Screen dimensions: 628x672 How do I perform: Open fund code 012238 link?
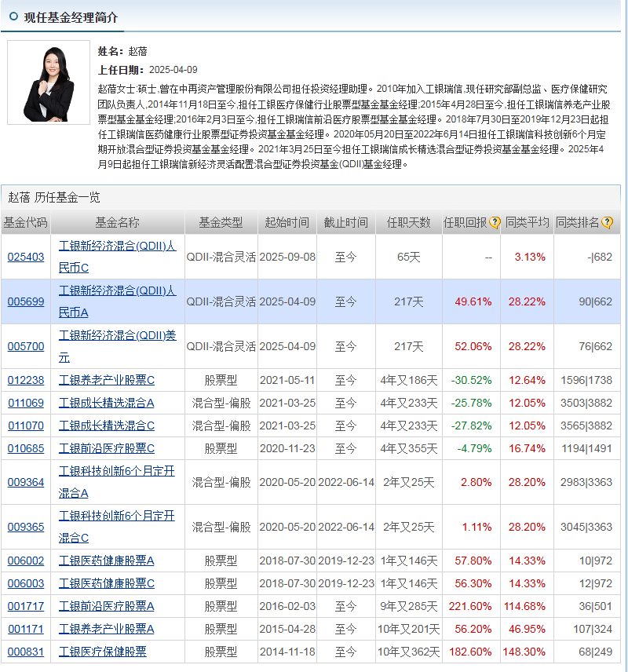coord(26,380)
